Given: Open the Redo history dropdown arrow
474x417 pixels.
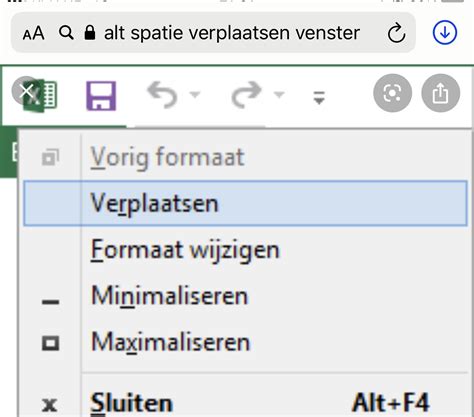Looking at the screenshot, I should (279, 95).
